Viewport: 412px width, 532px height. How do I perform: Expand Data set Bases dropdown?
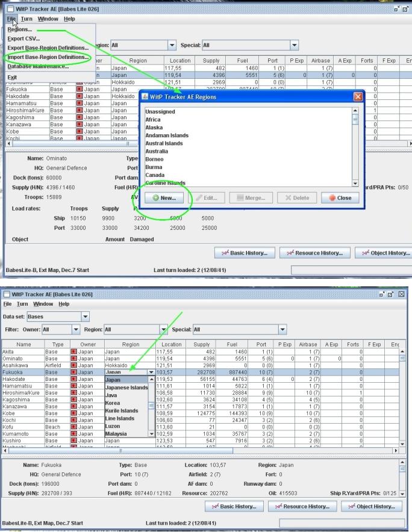(x=86, y=317)
